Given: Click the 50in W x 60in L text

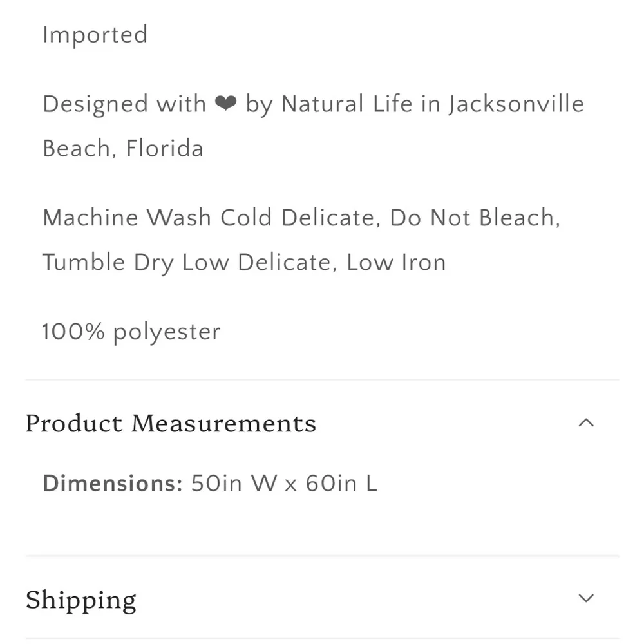Looking at the screenshot, I should click(x=284, y=483).
